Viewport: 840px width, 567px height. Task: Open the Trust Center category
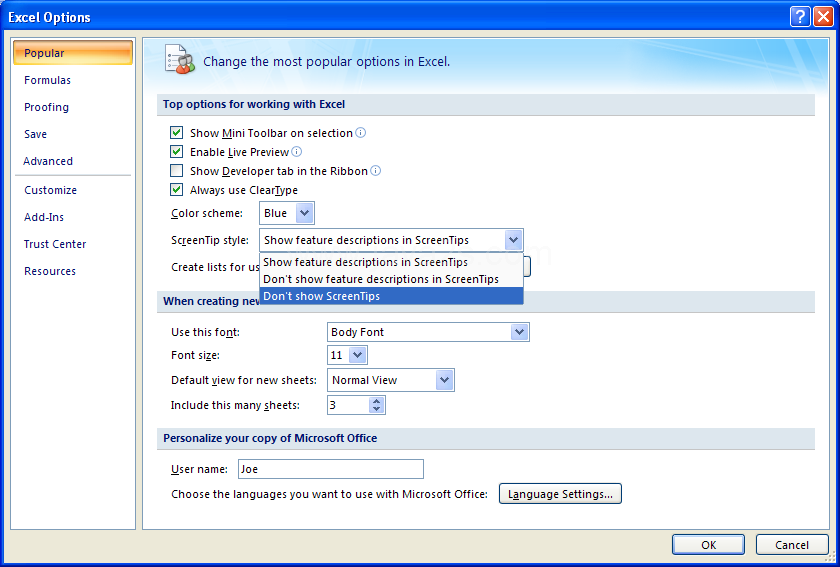pos(55,244)
